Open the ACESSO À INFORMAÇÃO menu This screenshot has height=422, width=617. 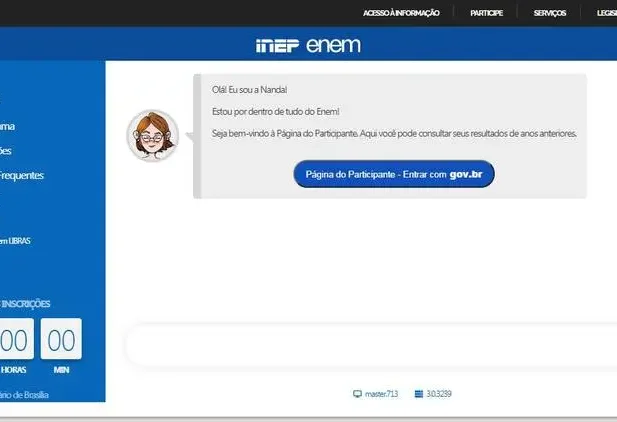click(x=401, y=13)
